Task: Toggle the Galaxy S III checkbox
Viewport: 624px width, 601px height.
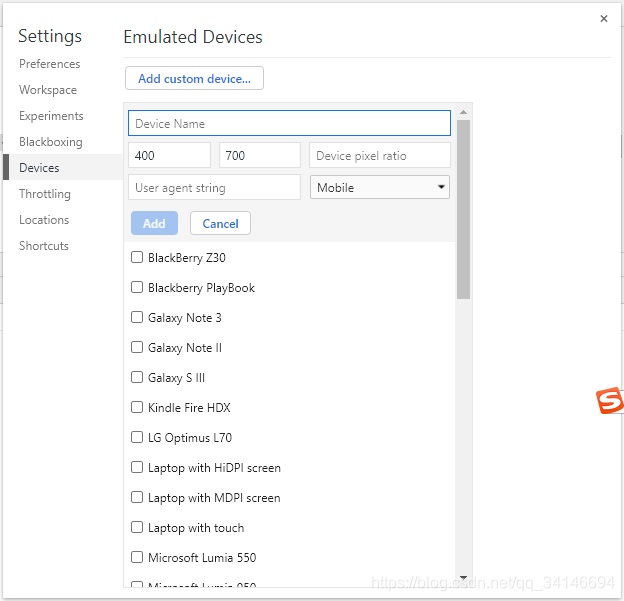Action: click(x=137, y=377)
